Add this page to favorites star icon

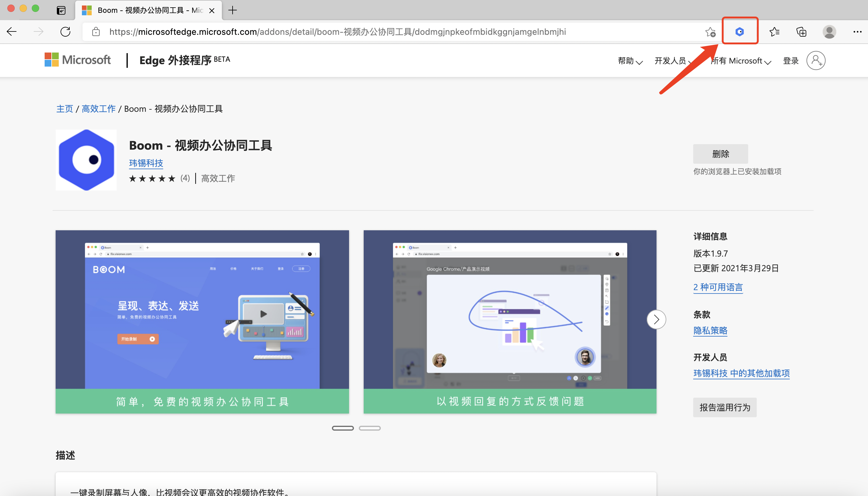[710, 32]
